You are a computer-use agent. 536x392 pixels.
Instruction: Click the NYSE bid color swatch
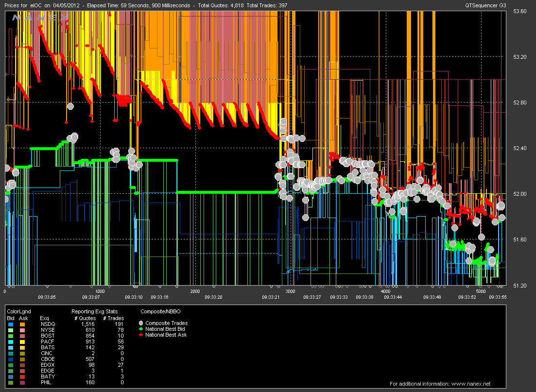click(11, 329)
